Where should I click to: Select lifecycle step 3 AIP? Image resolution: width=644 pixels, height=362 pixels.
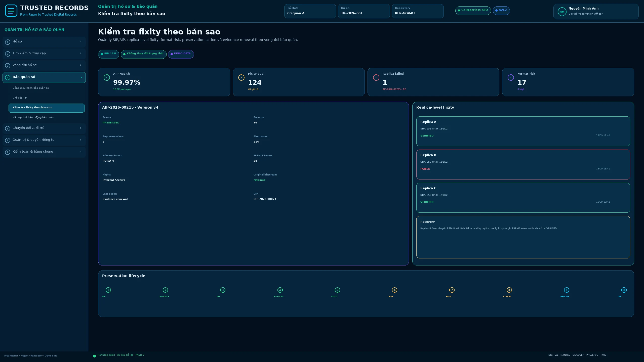click(x=223, y=290)
